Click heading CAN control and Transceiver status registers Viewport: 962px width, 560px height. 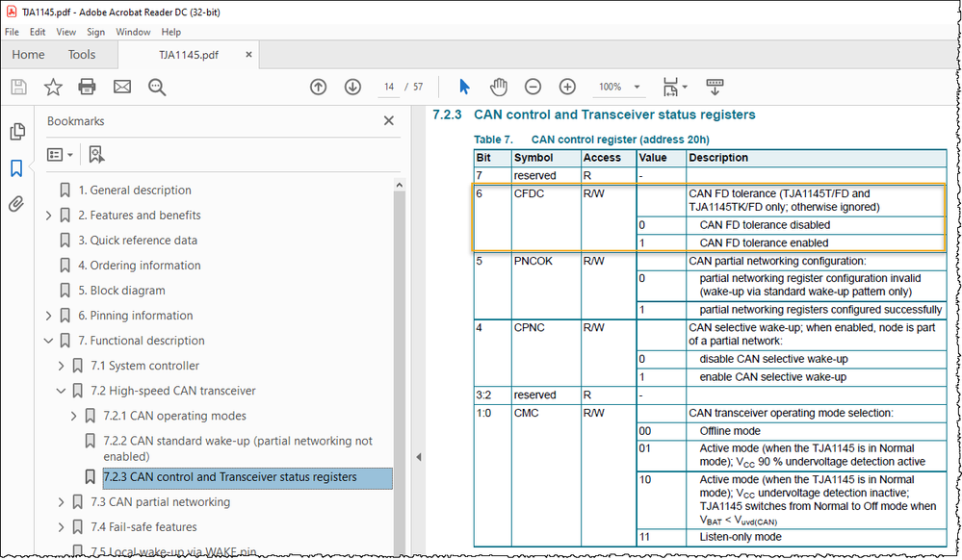point(614,115)
